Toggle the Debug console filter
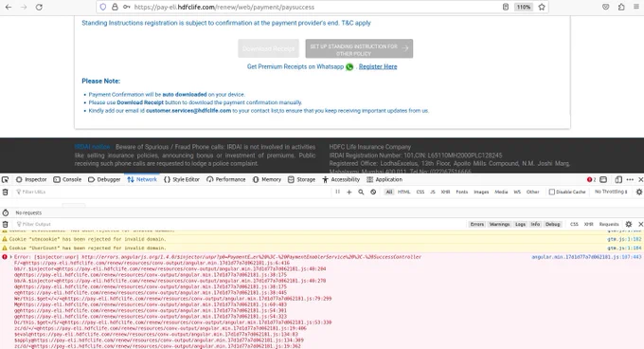This screenshot has height=349, width=644. point(552,225)
